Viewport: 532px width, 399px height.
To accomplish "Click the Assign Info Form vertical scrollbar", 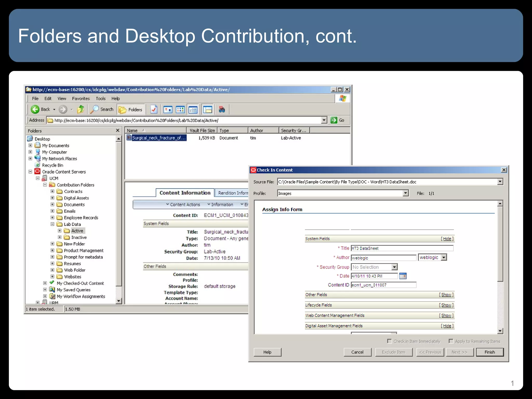I will point(500,267).
